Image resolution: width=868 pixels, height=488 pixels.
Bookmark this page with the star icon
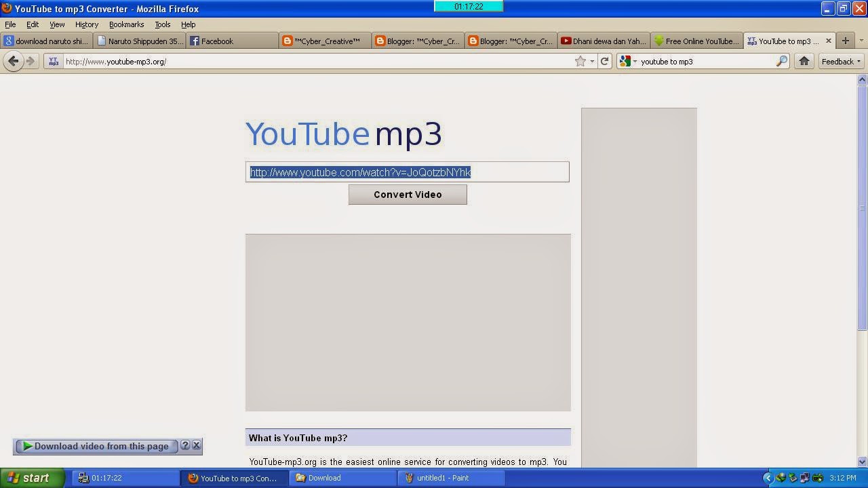pyautogui.click(x=580, y=61)
